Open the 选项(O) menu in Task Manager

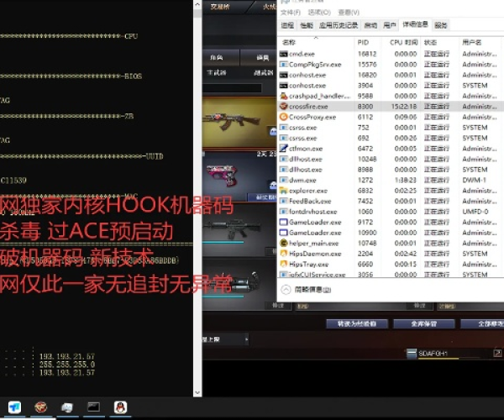click(319, 13)
